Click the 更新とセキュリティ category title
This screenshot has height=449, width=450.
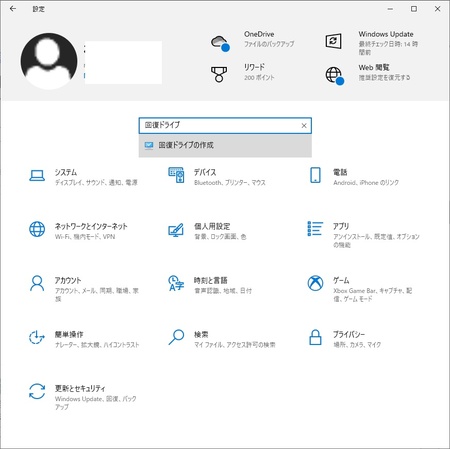point(80,388)
